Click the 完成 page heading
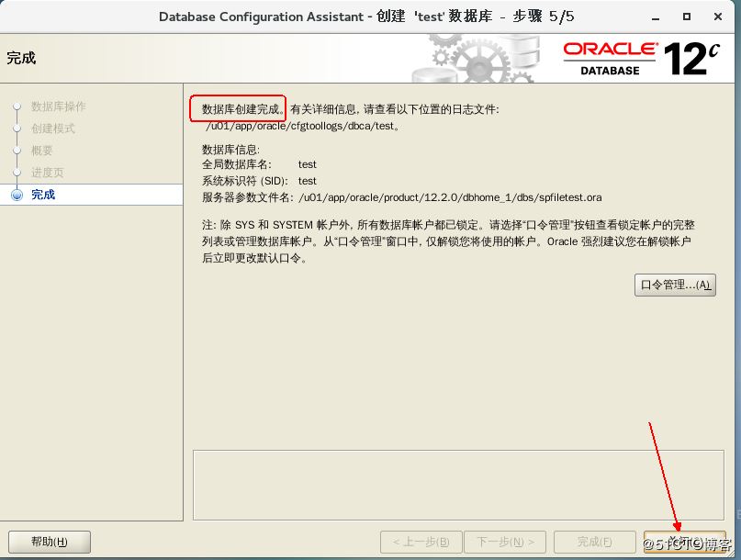 [21, 58]
